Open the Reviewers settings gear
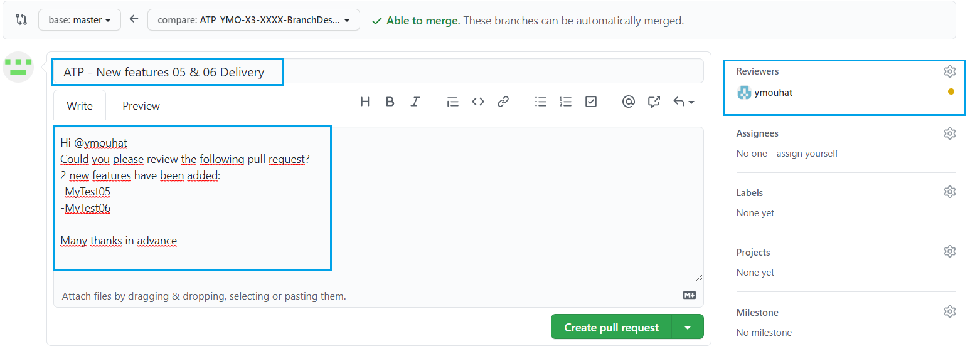The image size is (980, 349). [949, 71]
